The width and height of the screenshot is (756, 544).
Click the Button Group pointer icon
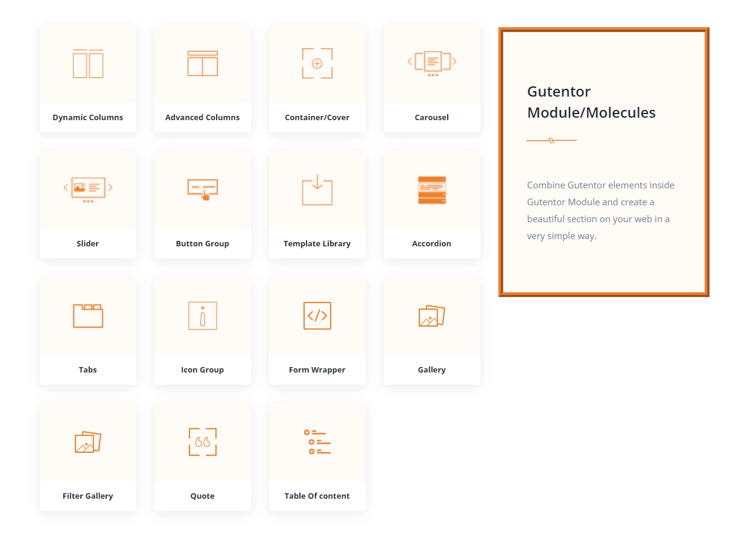coord(203,190)
